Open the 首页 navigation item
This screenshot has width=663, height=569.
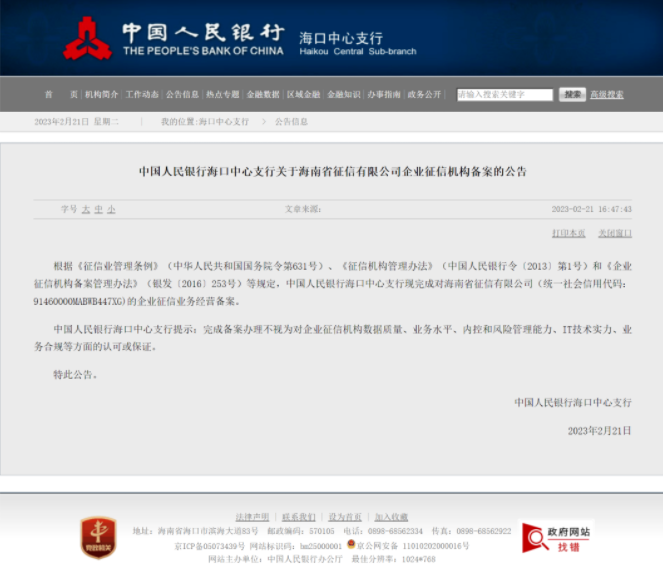click(x=61, y=94)
